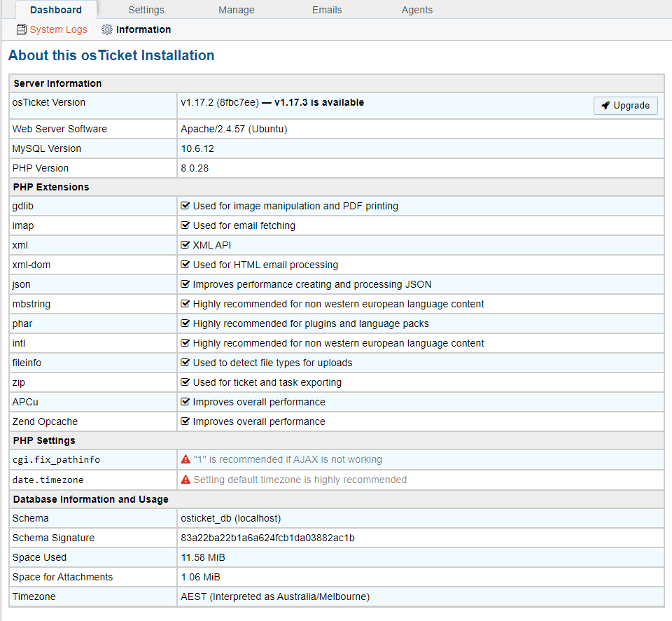Click the date.timezone warning triangle icon
Viewport: 672px width, 621px height.
185,480
